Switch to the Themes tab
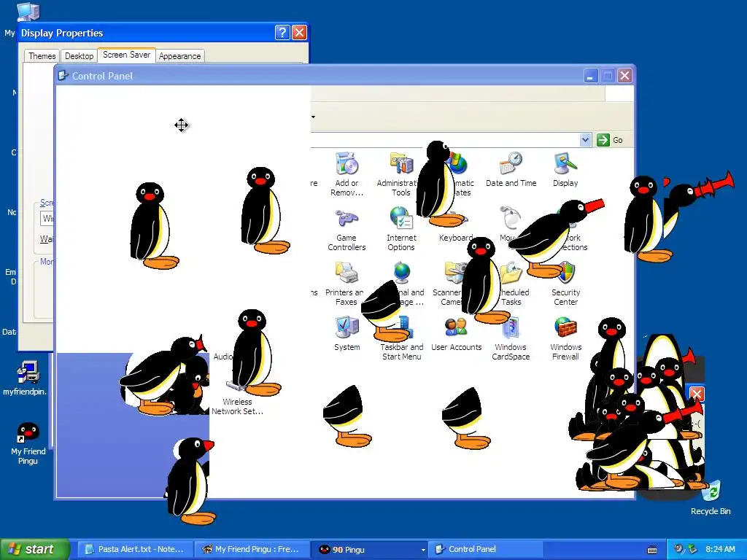747x560 pixels. point(42,55)
